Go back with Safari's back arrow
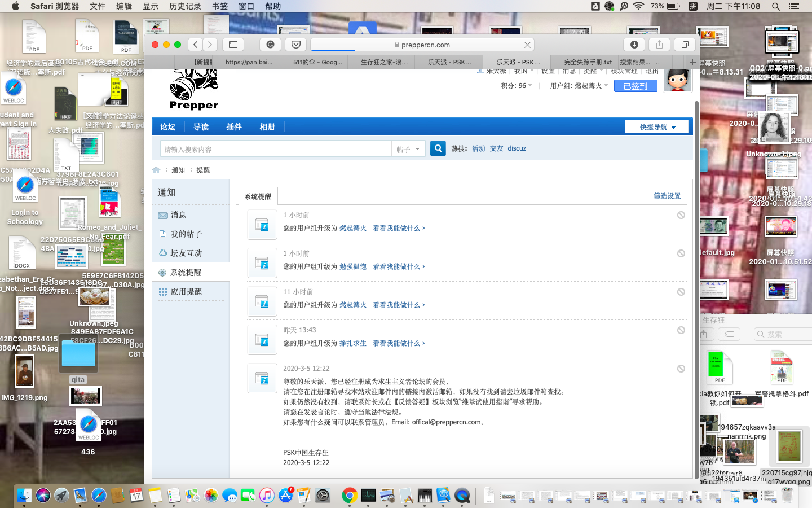Screen dimensions: 812x508 [195, 45]
